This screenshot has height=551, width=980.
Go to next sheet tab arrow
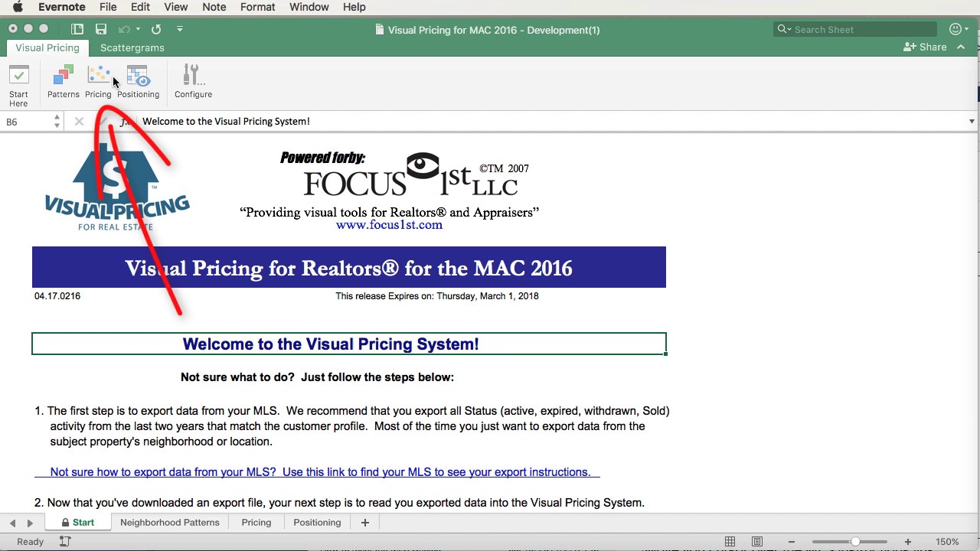click(x=30, y=523)
